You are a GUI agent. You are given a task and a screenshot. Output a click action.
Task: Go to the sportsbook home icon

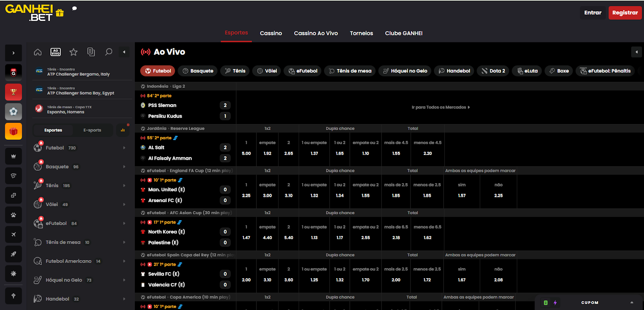[x=38, y=52]
